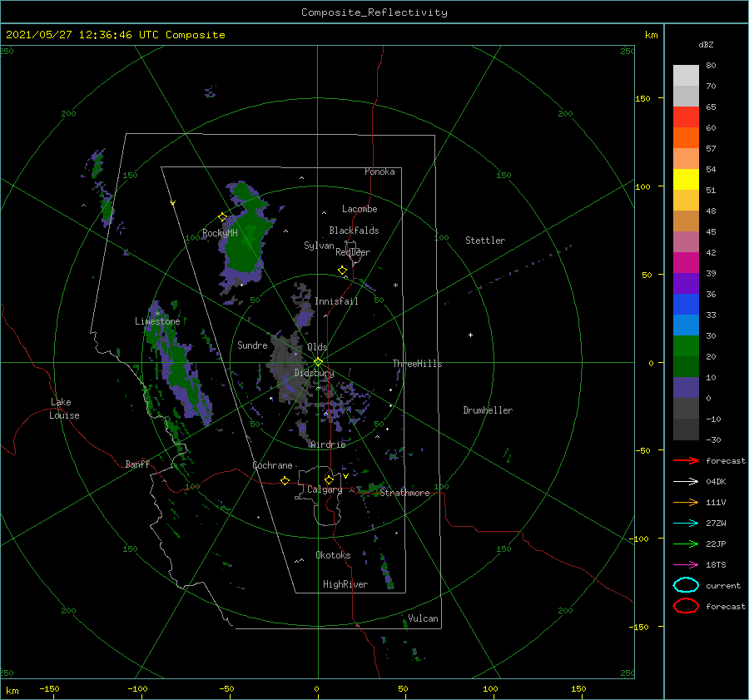Click the ThreeHills label

418,364
